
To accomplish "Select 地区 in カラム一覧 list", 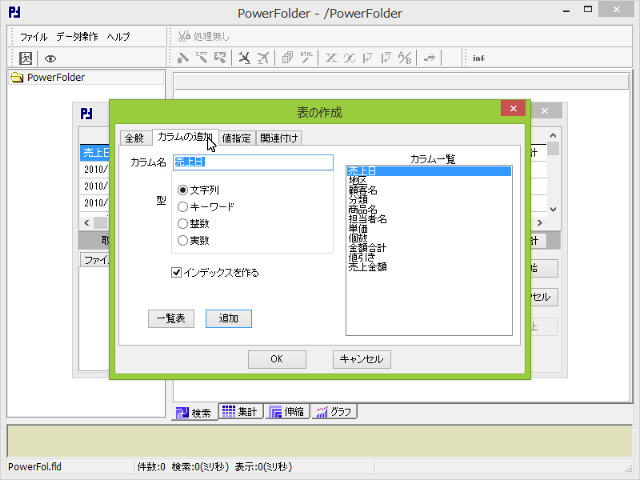I will coord(429,180).
